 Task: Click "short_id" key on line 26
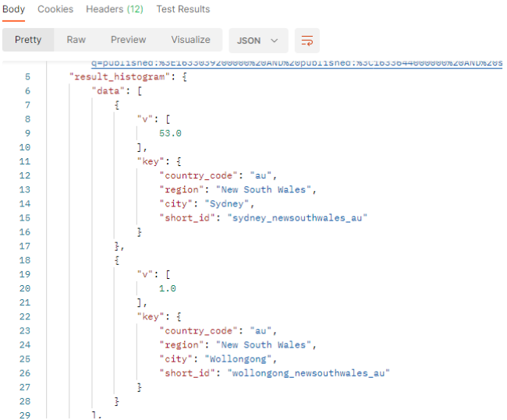187,373
